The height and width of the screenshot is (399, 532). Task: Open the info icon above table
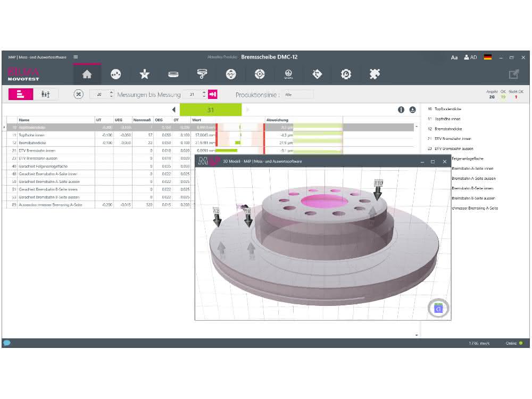[401, 110]
